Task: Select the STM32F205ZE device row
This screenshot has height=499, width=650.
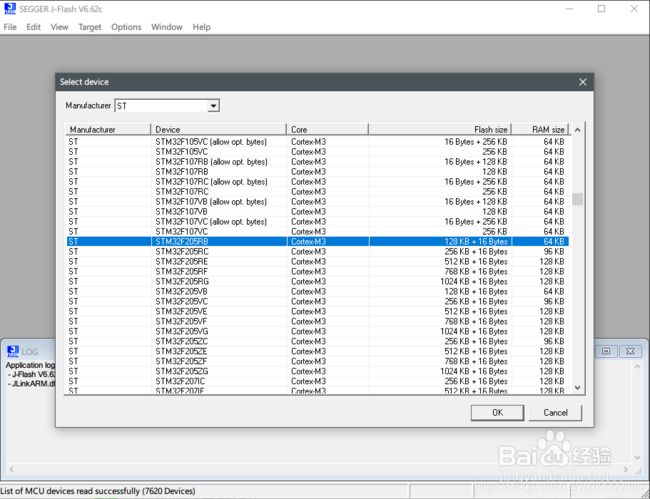Action: tap(318, 351)
